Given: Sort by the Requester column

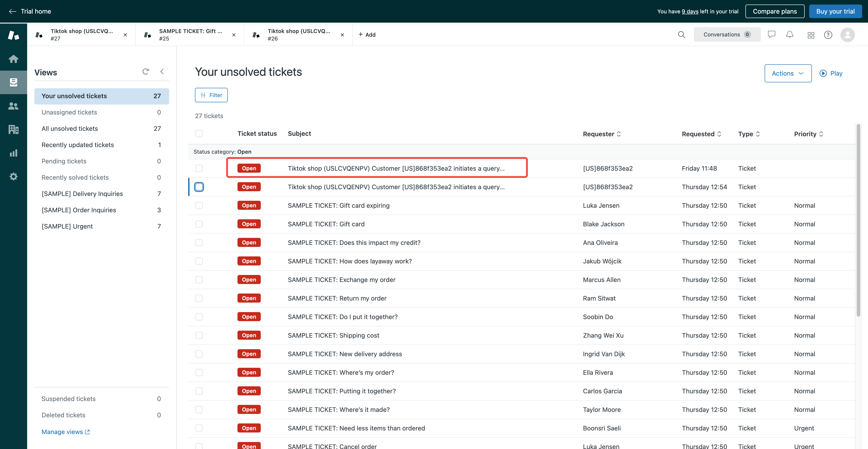Looking at the screenshot, I should click(602, 134).
